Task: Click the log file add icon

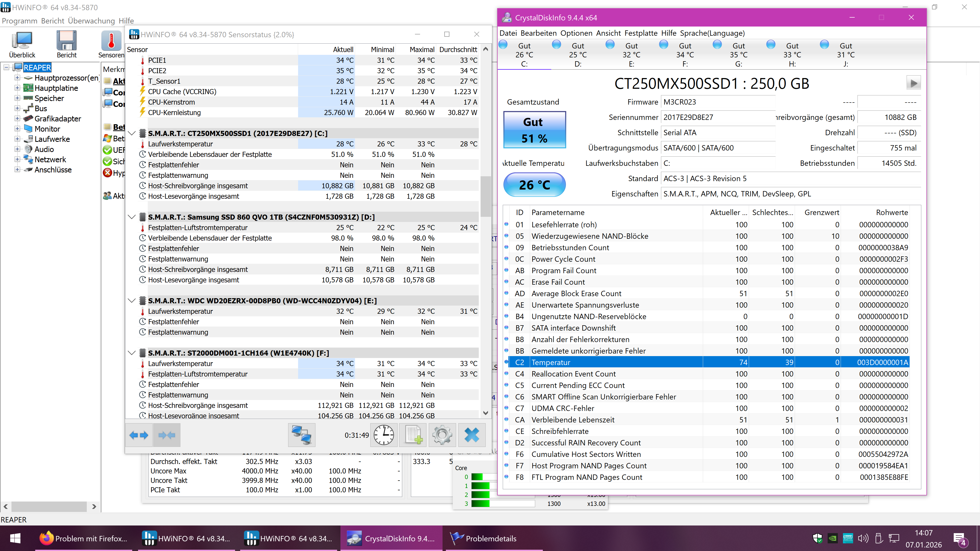Action: (413, 435)
